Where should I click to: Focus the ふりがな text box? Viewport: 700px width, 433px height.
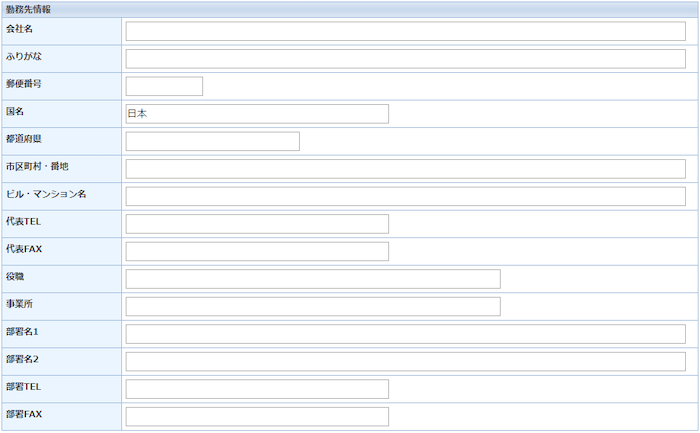(x=405, y=58)
